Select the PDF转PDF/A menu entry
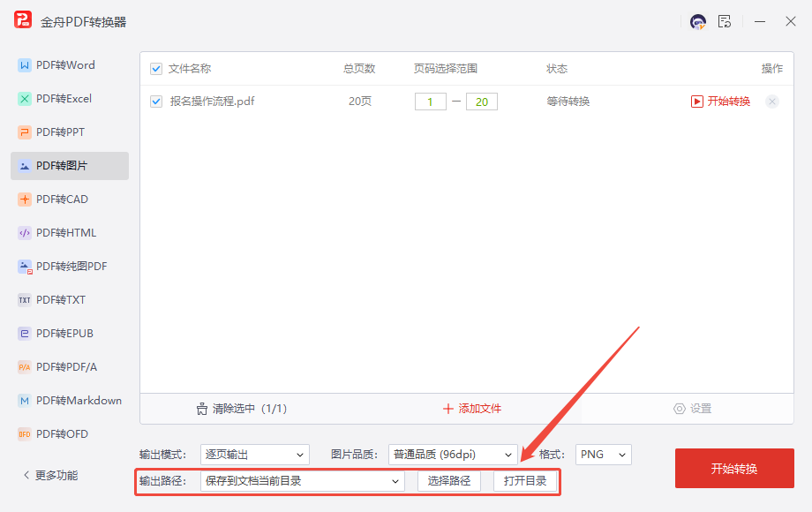The image size is (812, 512). coord(70,367)
